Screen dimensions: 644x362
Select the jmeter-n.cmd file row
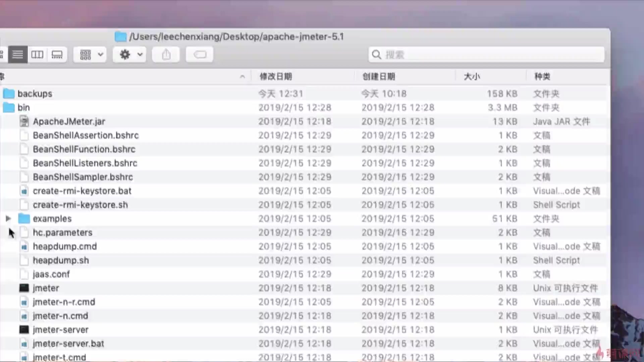pyautogui.click(x=60, y=316)
